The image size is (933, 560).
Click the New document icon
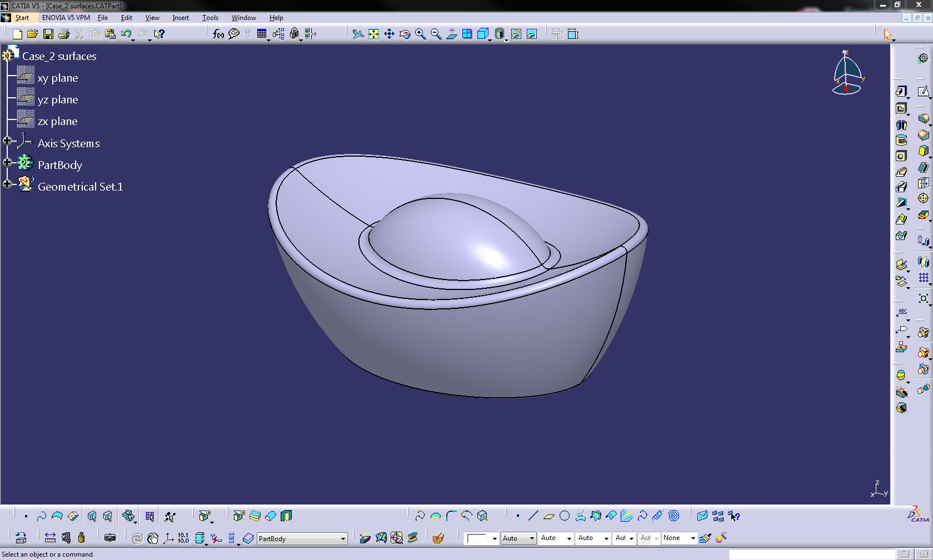(17, 34)
